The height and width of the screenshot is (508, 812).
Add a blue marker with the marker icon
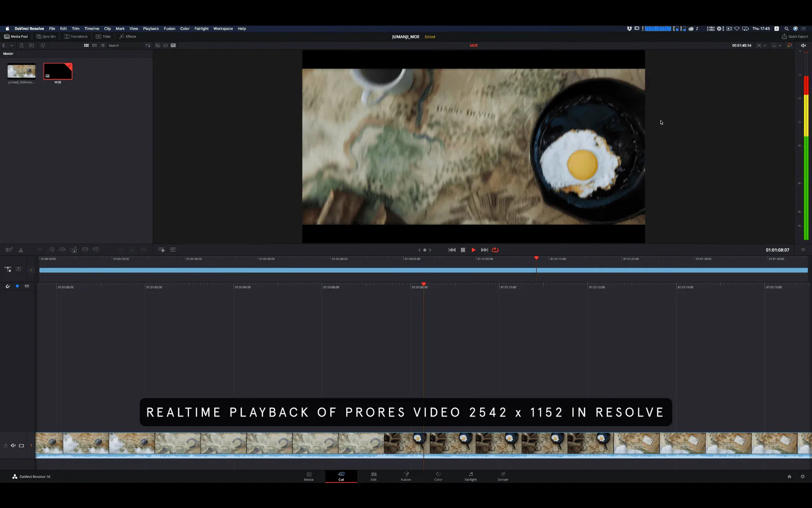pos(17,286)
